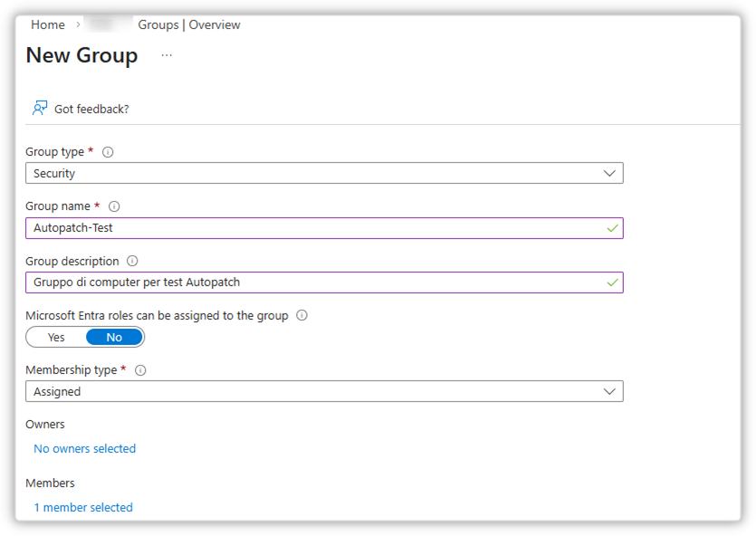Click info icon beside Group description label
This screenshot has width=756, height=536.
tap(133, 262)
